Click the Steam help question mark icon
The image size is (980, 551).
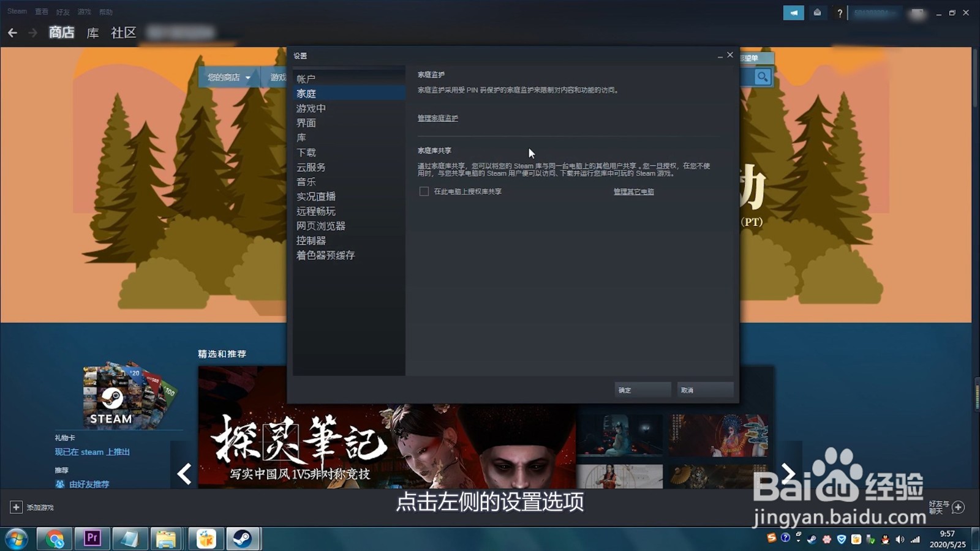point(840,13)
